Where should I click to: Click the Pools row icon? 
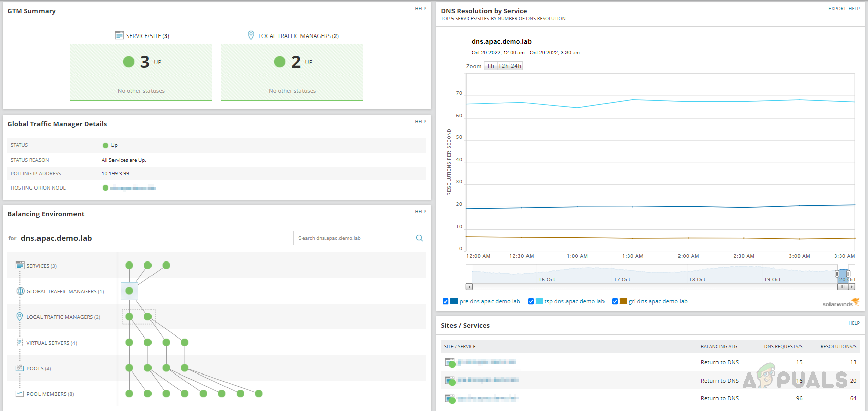tap(20, 368)
